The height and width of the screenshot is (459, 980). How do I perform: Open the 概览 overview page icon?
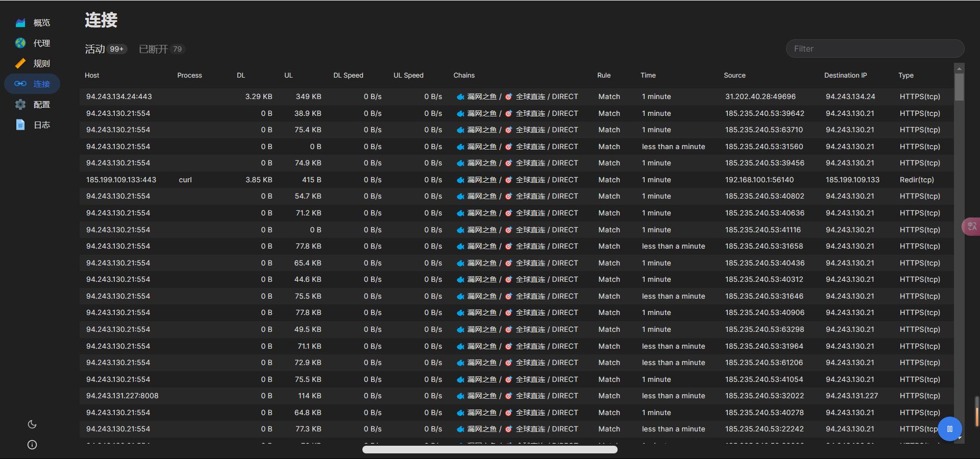(x=20, y=22)
